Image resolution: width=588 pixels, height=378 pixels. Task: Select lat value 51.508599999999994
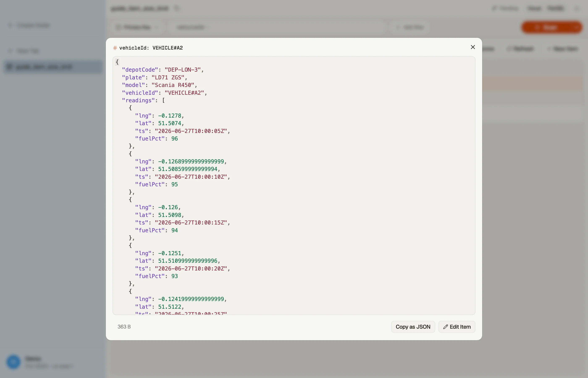pyautogui.click(x=188, y=169)
